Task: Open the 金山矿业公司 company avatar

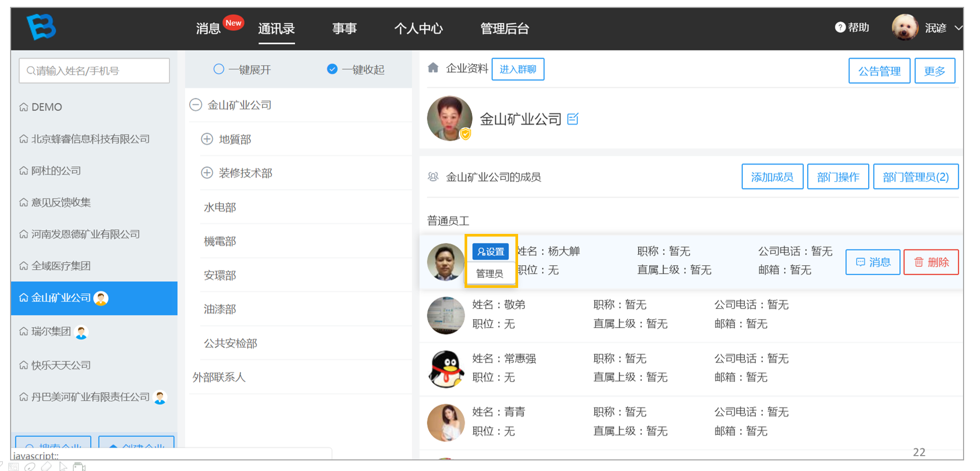Action: (x=449, y=119)
